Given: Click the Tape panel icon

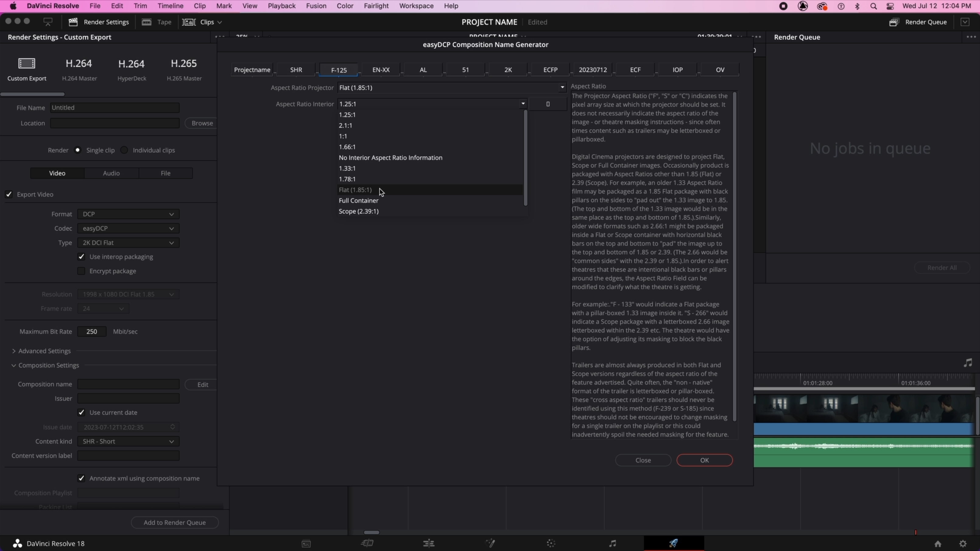Looking at the screenshot, I should (x=146, y=22).
